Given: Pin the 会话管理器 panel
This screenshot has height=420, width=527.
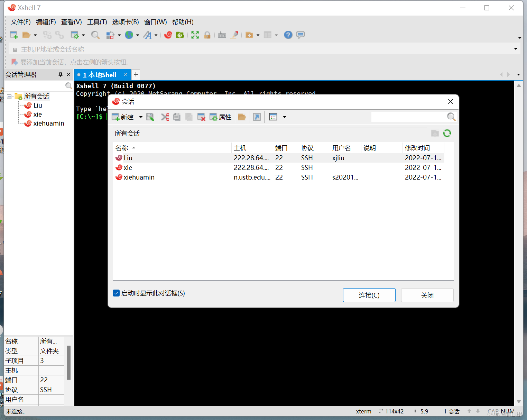Looking at the screenshot, I should pos(61,74).
